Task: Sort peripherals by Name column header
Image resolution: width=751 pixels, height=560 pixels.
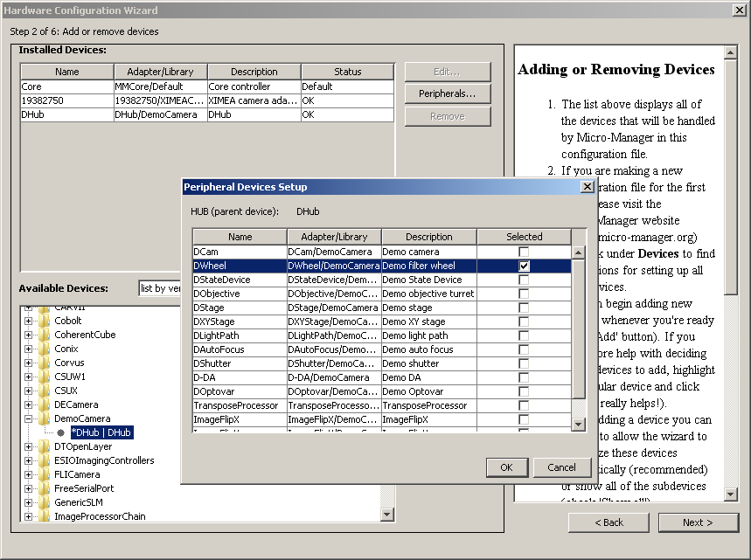Action: point(240,237)
